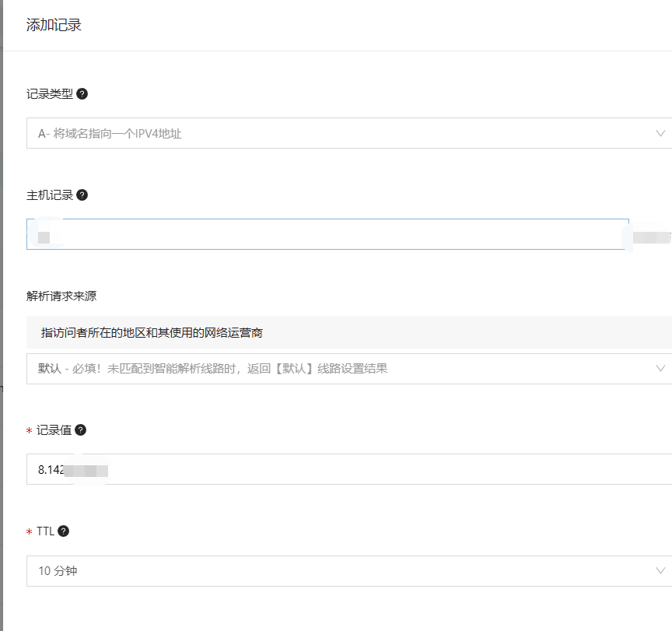Focus the 主机记录 input field

pyautogui.click(x=328, y=234)
